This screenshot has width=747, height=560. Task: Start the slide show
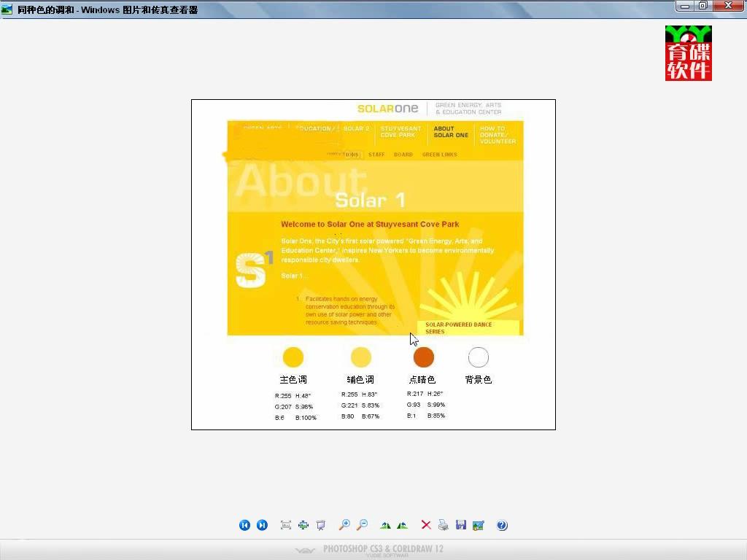321,525
